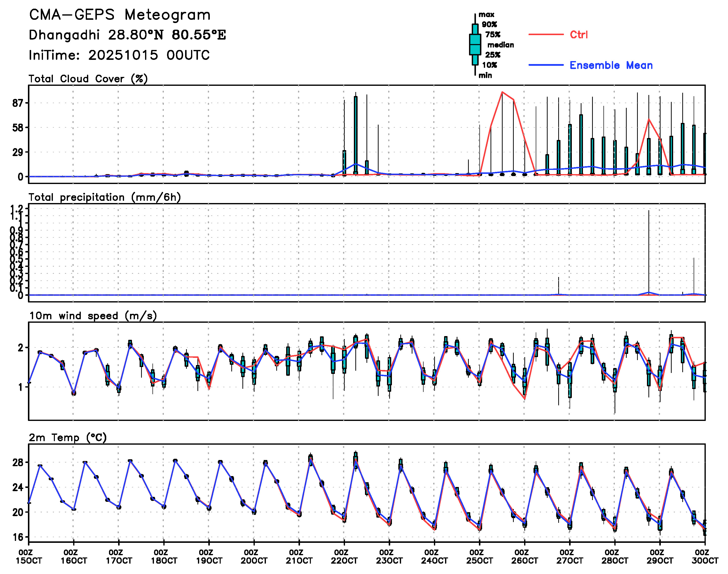Click the CMA-GEPS Meteogram title

tap(120, 15)
